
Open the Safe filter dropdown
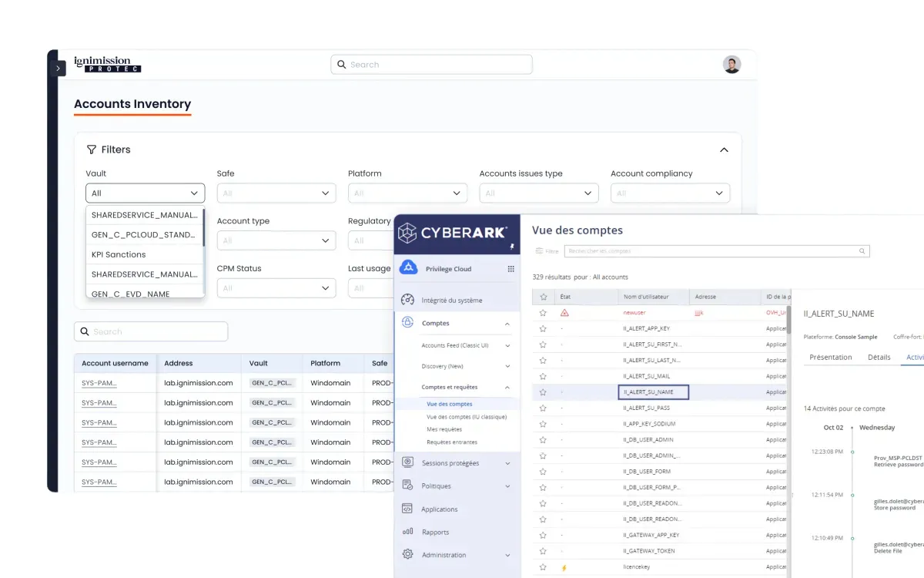point(276,193)
